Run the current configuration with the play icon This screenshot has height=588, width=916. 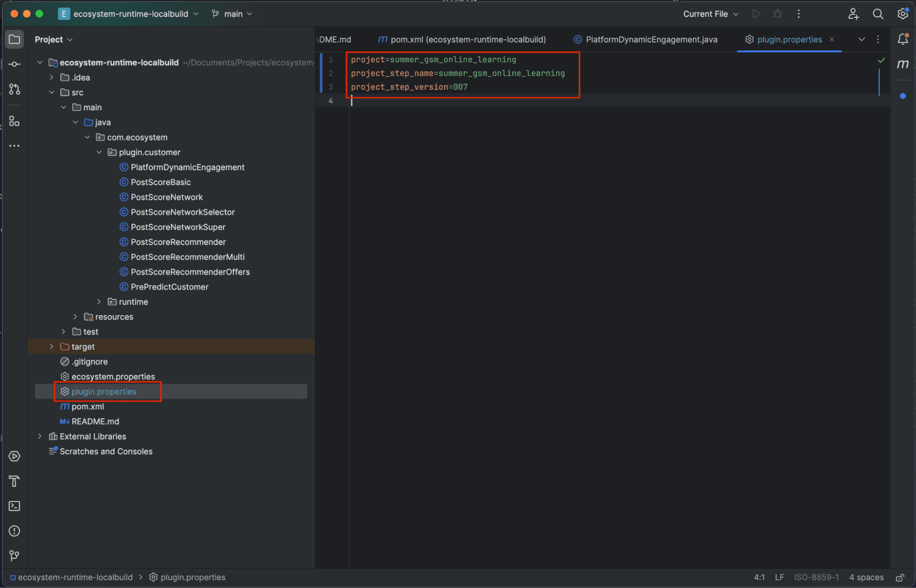pos(756,14)
